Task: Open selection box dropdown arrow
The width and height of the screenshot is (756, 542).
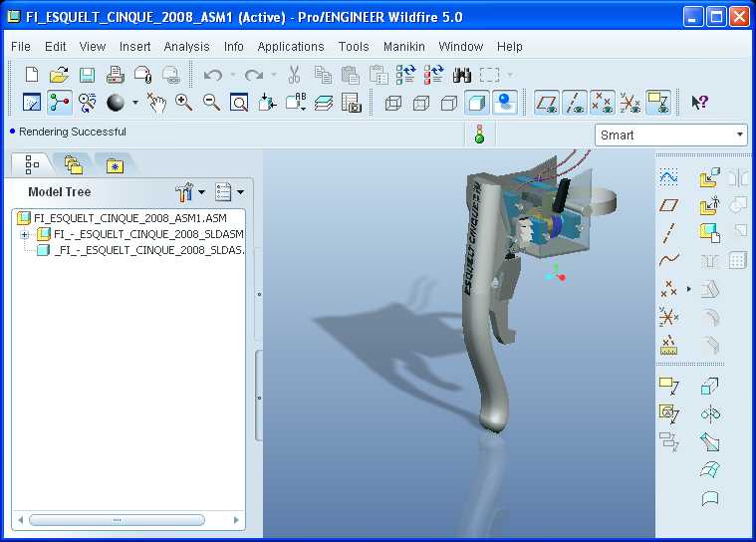Action: click(x=510, y=75)
